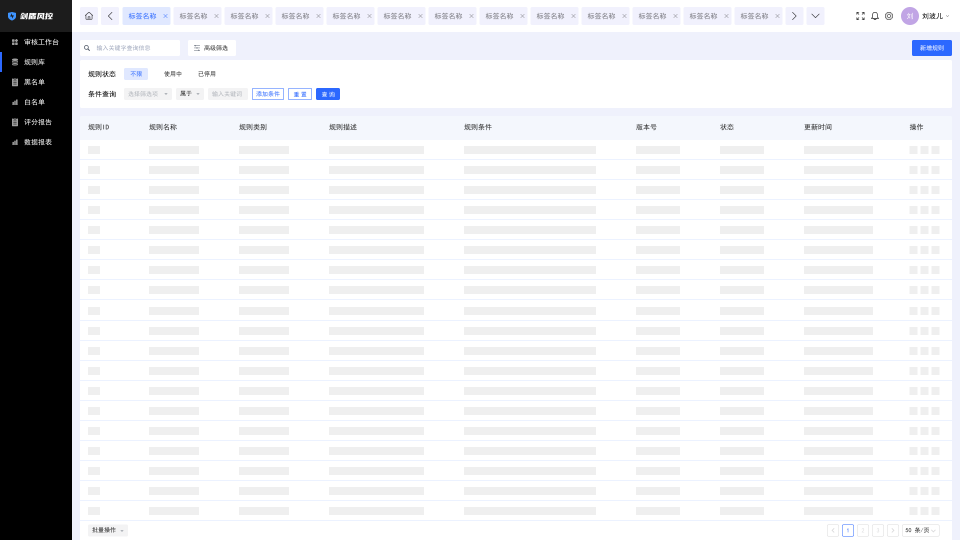Select 已停用 rule status
Viewport: 960px width, 540px height.
[207, 73]
